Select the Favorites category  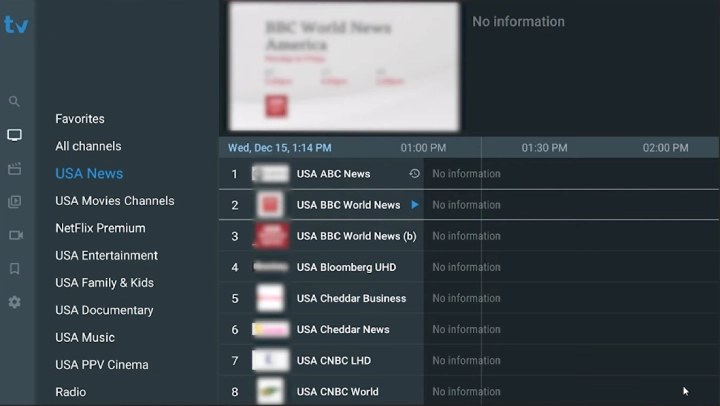coord(80,119)
